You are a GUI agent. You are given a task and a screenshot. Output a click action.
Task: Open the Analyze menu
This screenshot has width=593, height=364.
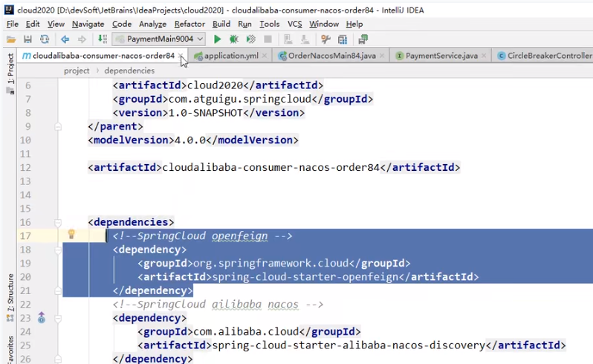(153, 25)
